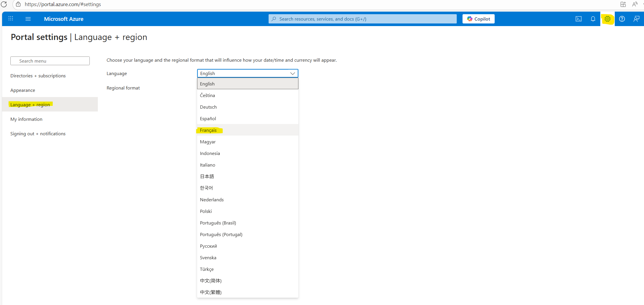Pick Español from the language list
Image resolution: width=644 pixels, height=305 pixels.
(x=247, y=118)
